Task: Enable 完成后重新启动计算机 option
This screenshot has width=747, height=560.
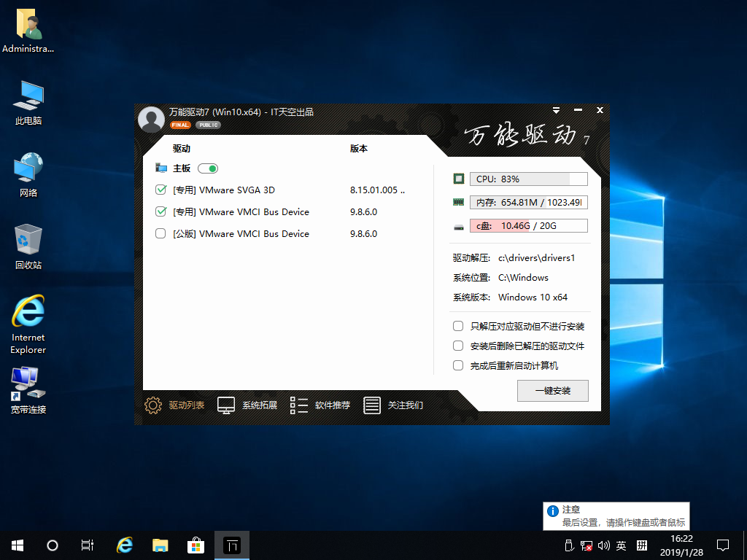Action: (x=458, y=366)
